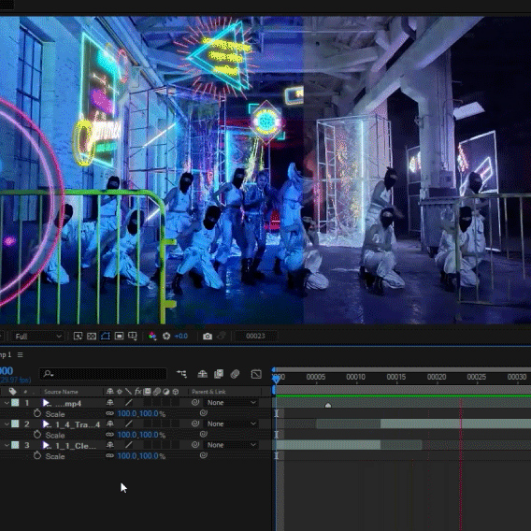The height and width of the screenshot is (531, 531).
Task: Click layer 1 parent pick whip icon
Action: click(x=195, y=403)
